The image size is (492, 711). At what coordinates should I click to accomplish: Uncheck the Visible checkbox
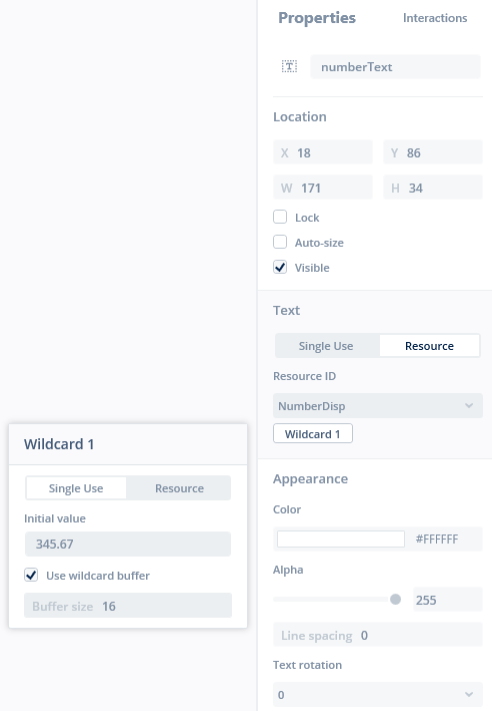[x=280, y=267]
